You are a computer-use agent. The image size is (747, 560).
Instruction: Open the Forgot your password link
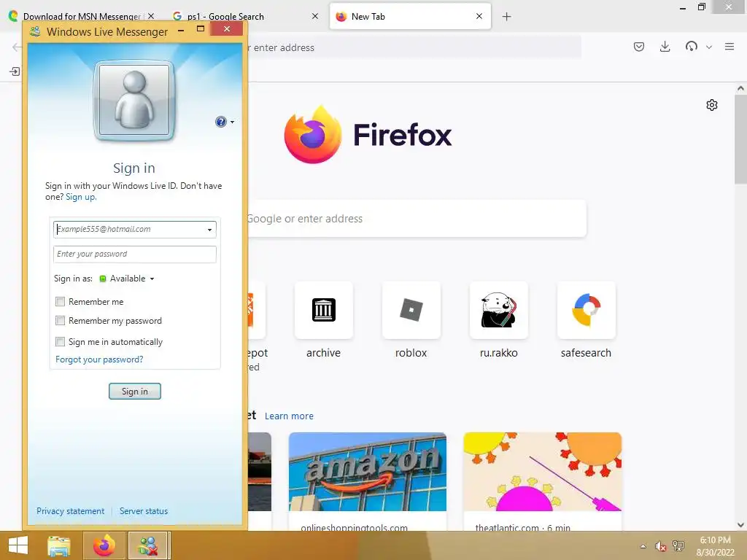(99, 359)
